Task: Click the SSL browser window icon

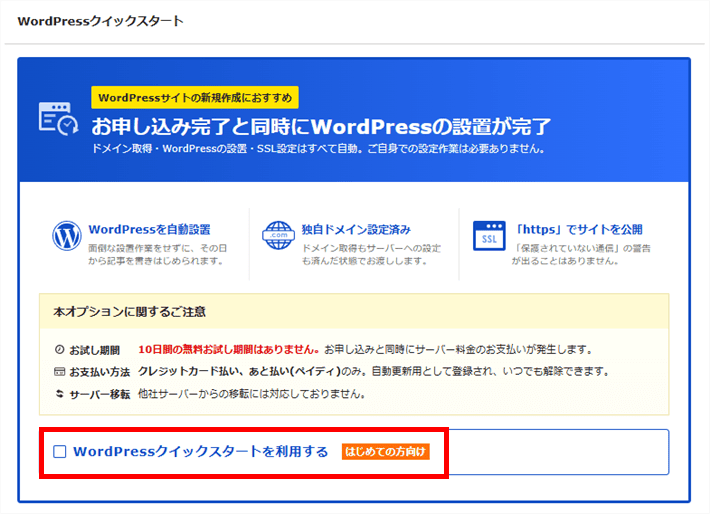Action: tap(489, 236)
